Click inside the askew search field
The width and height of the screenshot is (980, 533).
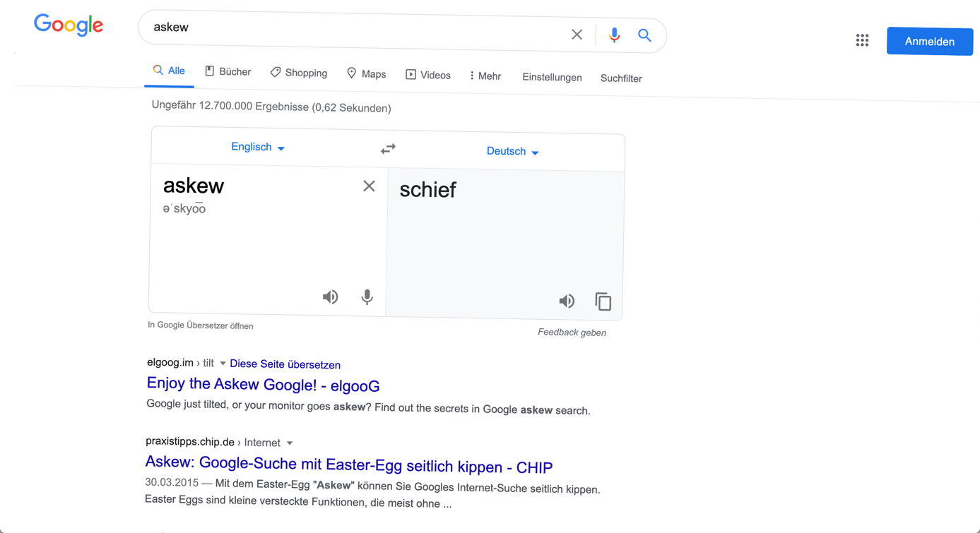pyautogui.click(x=353, y=30)
